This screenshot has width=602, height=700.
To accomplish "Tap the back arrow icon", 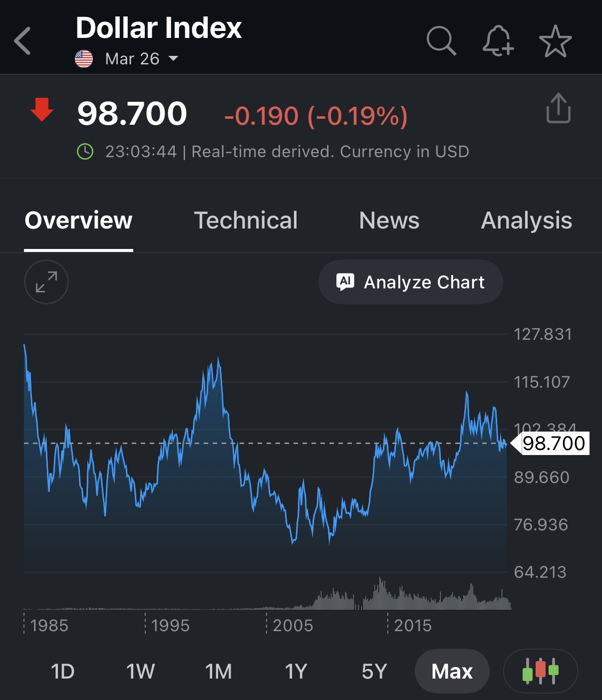I will (23, 41).
